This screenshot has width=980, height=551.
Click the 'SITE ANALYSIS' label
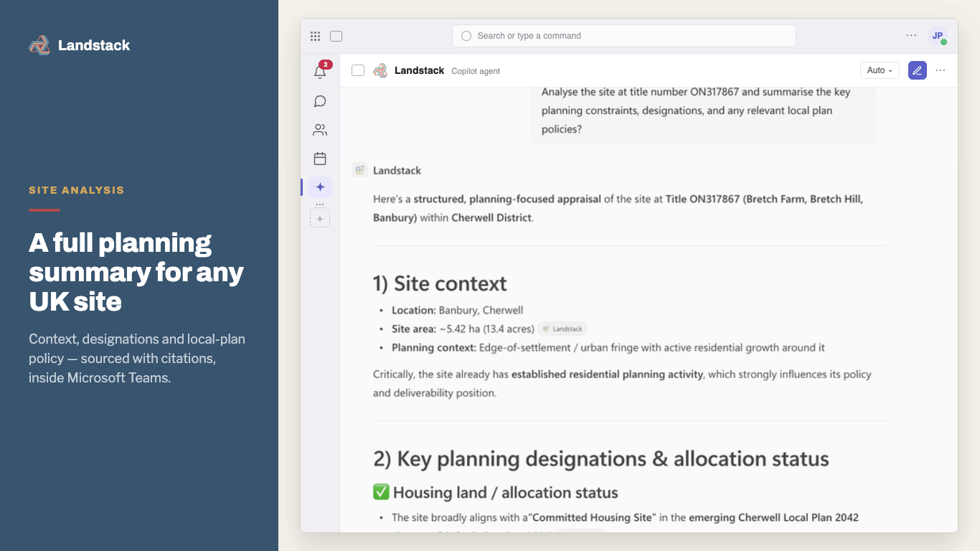(x=77, y=190)
